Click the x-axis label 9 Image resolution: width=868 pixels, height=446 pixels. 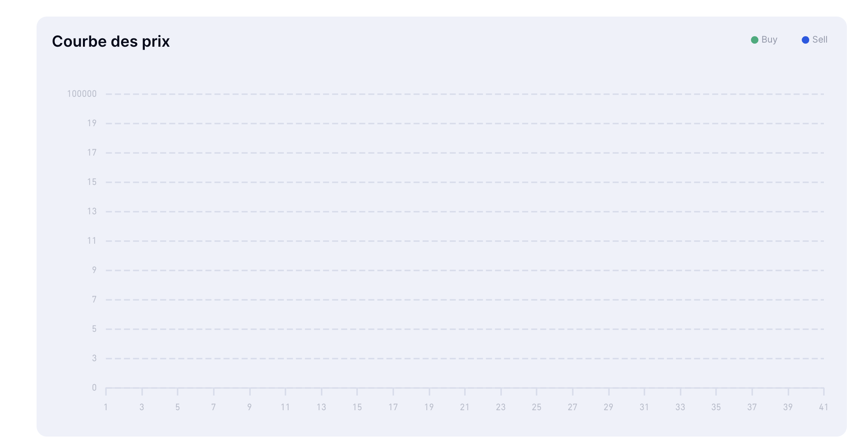pyautogui.click(x=250, y=407)
